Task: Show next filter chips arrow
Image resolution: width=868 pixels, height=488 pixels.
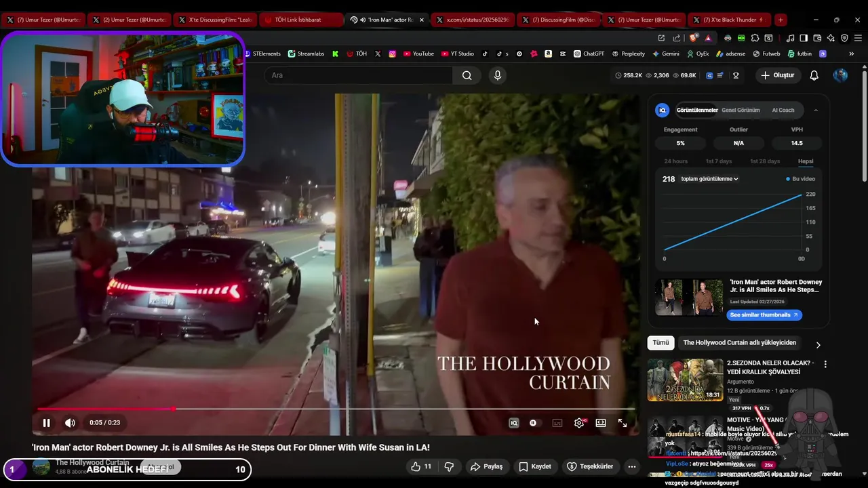Action: click(818, 344)
